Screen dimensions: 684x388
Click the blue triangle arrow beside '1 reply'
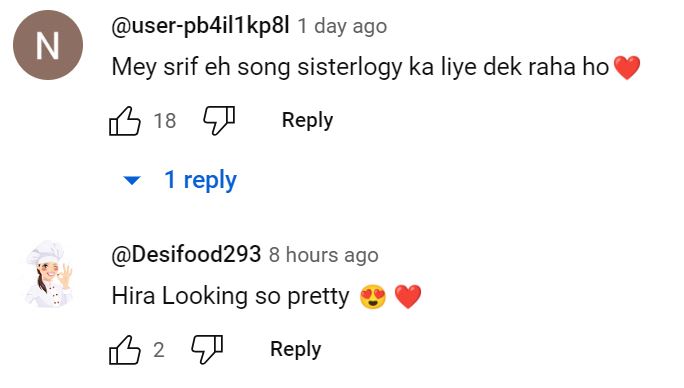[x=131, y=180]
